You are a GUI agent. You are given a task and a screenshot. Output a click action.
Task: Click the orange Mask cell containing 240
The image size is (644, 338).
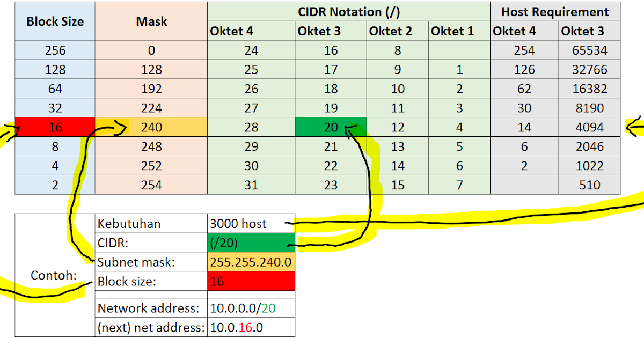[x=151, y=127]
